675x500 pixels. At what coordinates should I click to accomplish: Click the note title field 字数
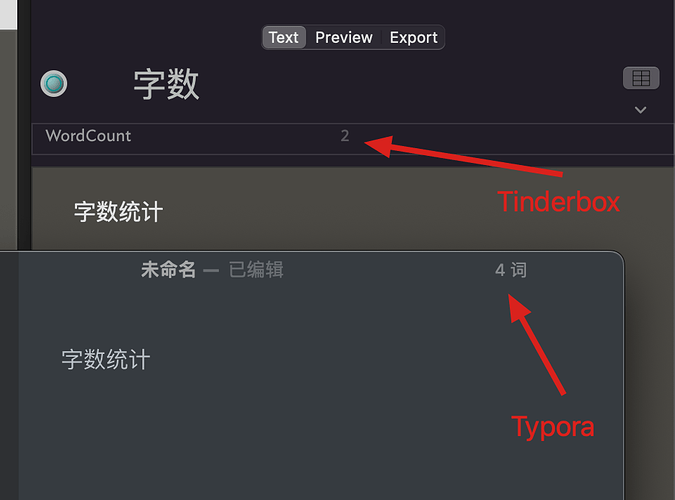pos(166,84)
